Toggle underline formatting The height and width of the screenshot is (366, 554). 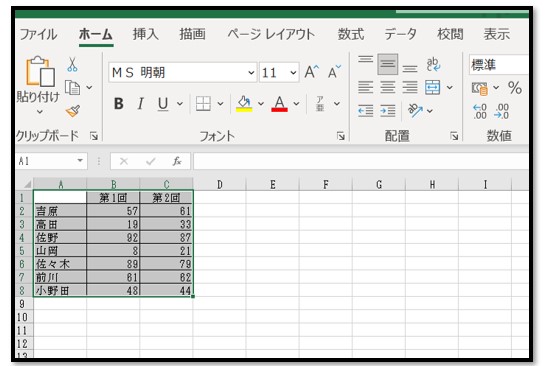(163, 104)
